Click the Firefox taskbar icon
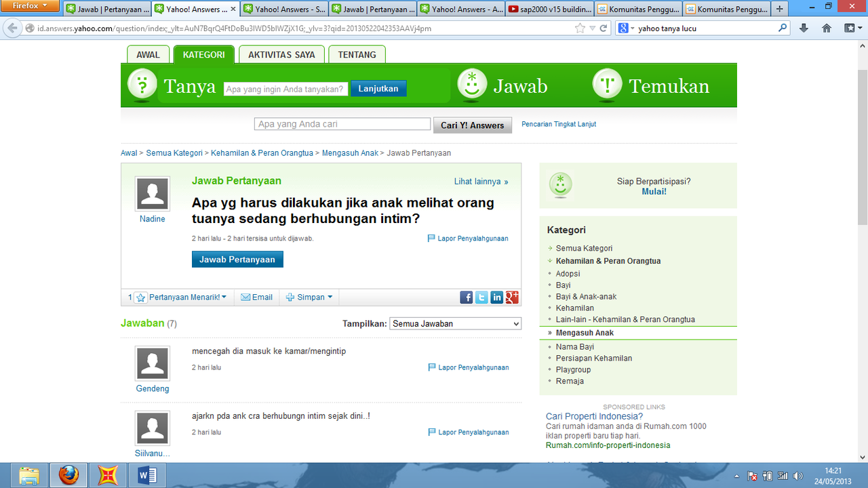Viewport: 868px width, 488px height. pos(68,475)
